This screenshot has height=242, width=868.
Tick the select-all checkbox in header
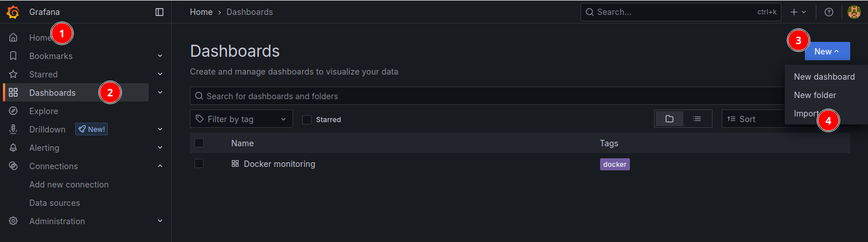click(199, 143)
